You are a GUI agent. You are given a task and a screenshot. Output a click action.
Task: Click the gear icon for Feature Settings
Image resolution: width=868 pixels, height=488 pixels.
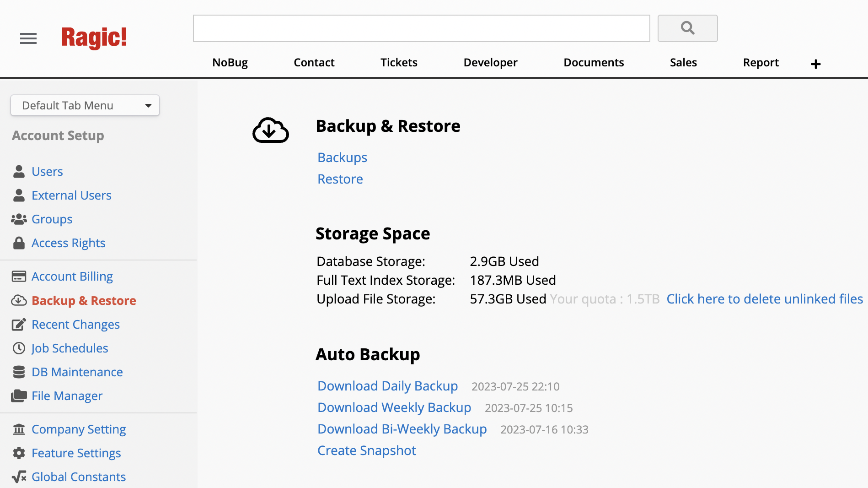pos(19,453)
